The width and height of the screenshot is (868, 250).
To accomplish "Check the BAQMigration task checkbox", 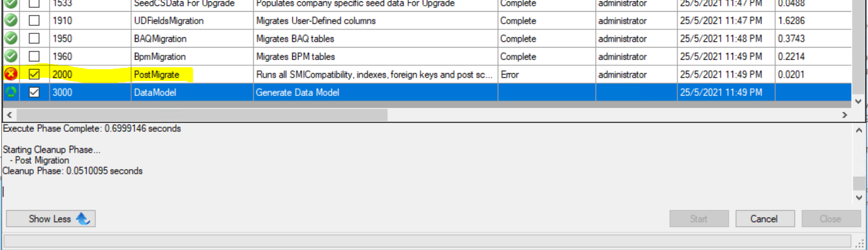I will [35, 39].
